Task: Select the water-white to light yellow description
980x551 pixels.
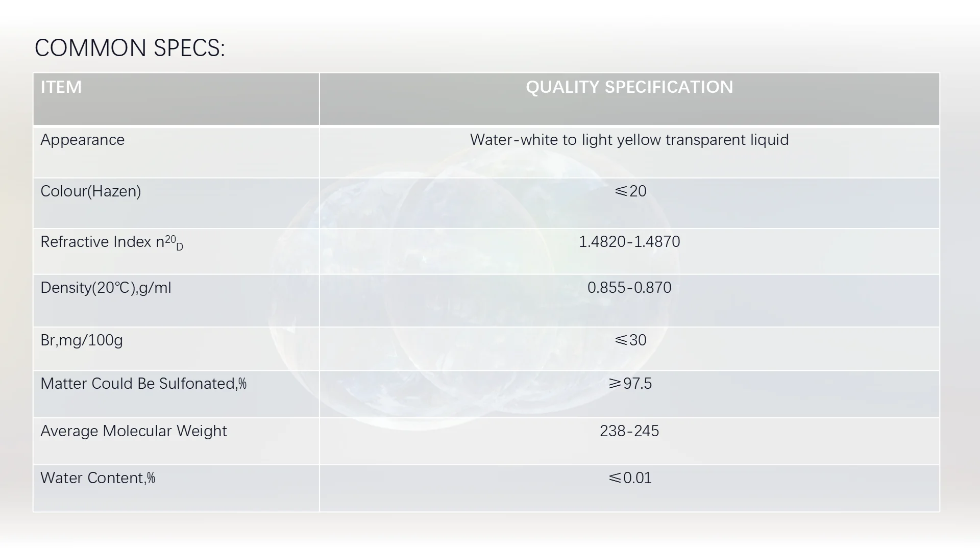Action: (x=629, y=140)
